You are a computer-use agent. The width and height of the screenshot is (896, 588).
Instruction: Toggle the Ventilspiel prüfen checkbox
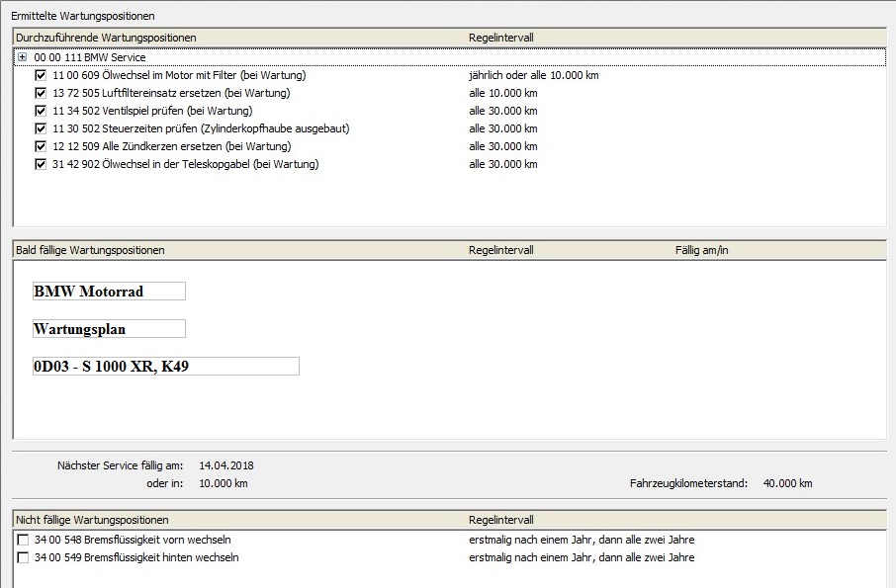pyautogui.click(x=41, y=111)
